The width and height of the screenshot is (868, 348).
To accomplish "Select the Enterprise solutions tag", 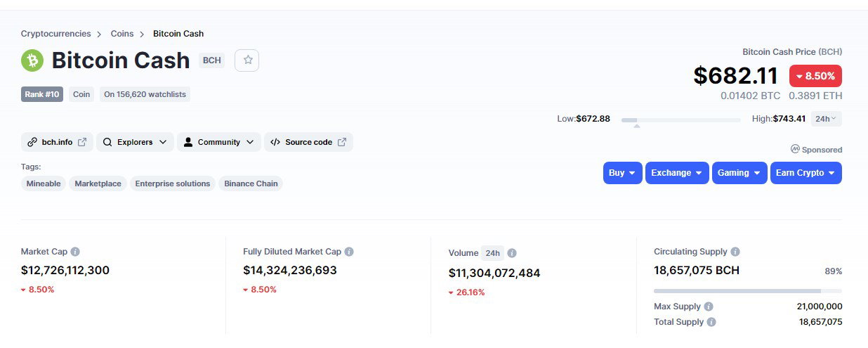I will (x=173, y=183).
